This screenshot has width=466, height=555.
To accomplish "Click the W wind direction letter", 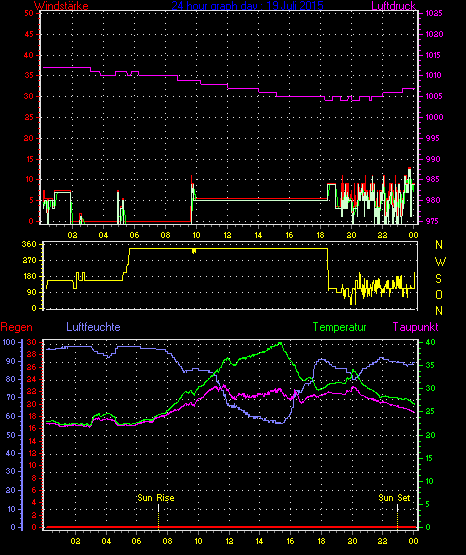I will pyautogui.click(x=440, y=262).
